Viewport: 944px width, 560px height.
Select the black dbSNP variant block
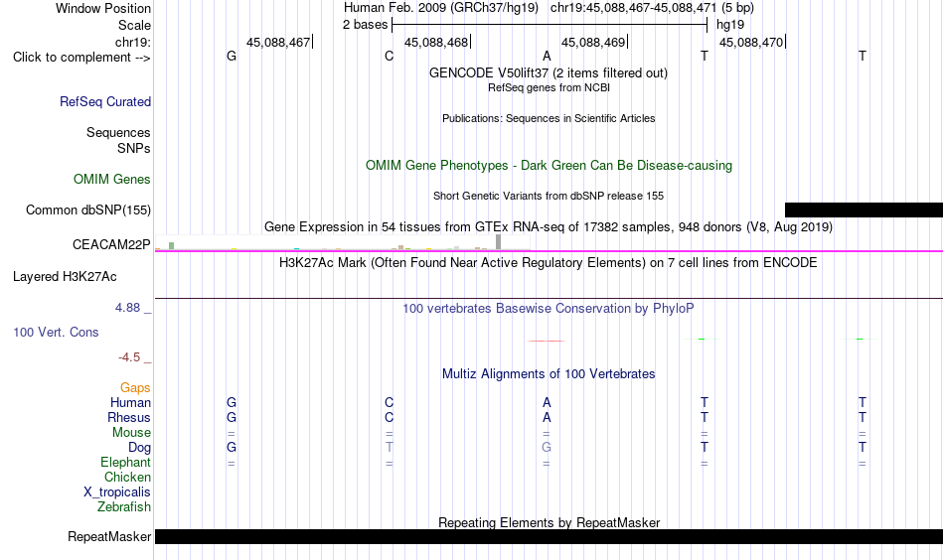pos(864,210)
